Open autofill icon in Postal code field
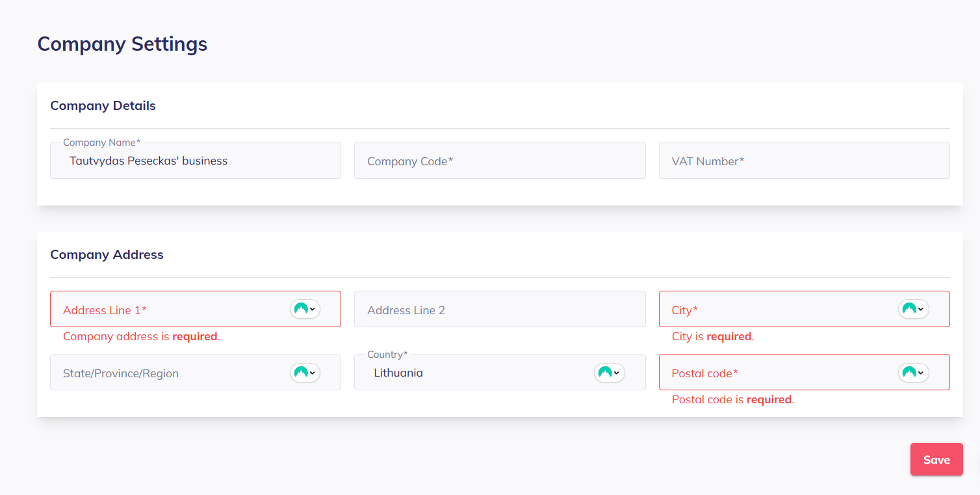 [x=913, y=372]
